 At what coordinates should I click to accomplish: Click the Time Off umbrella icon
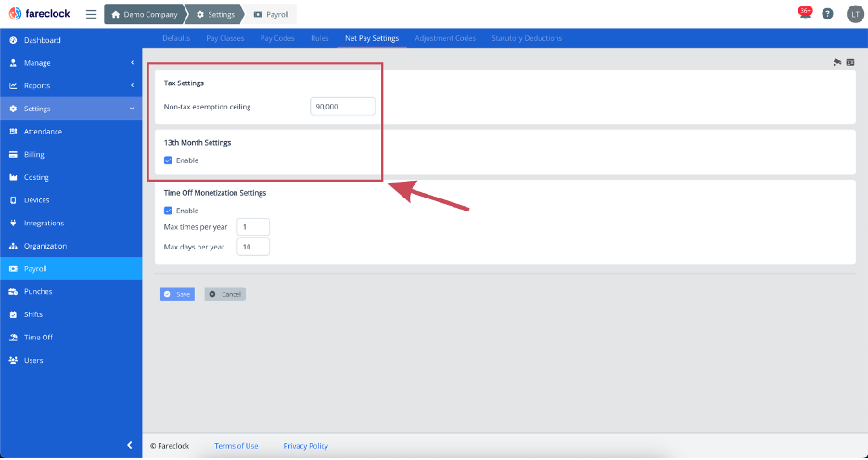pos(13,337)
